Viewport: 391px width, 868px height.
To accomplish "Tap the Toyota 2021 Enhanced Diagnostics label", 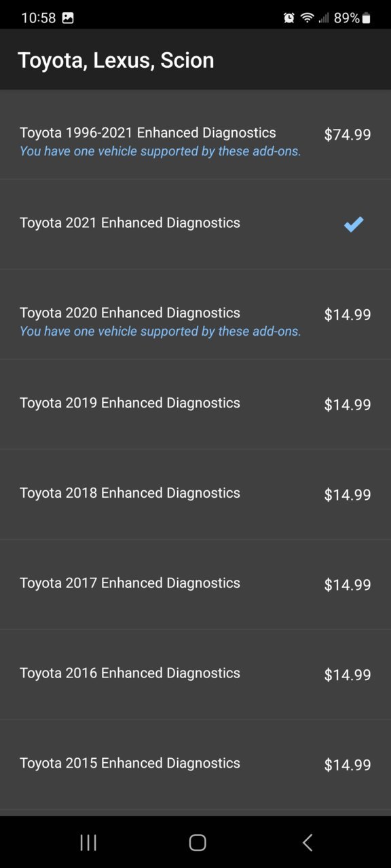I will pyautogui.click(x=130, y=222).
